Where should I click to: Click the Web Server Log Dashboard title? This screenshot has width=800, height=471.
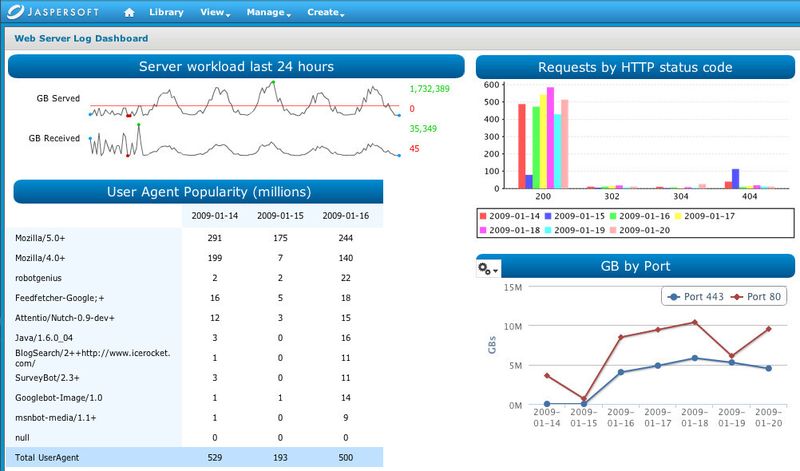(81, 39)
